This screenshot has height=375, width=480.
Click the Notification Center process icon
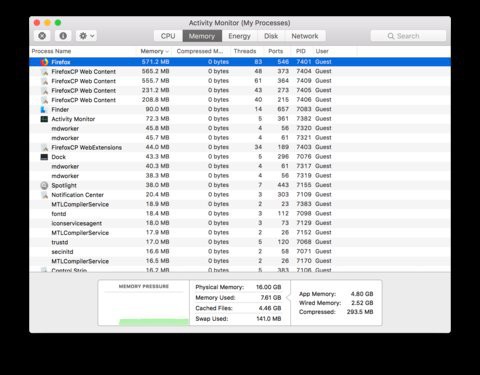[44, 195]
